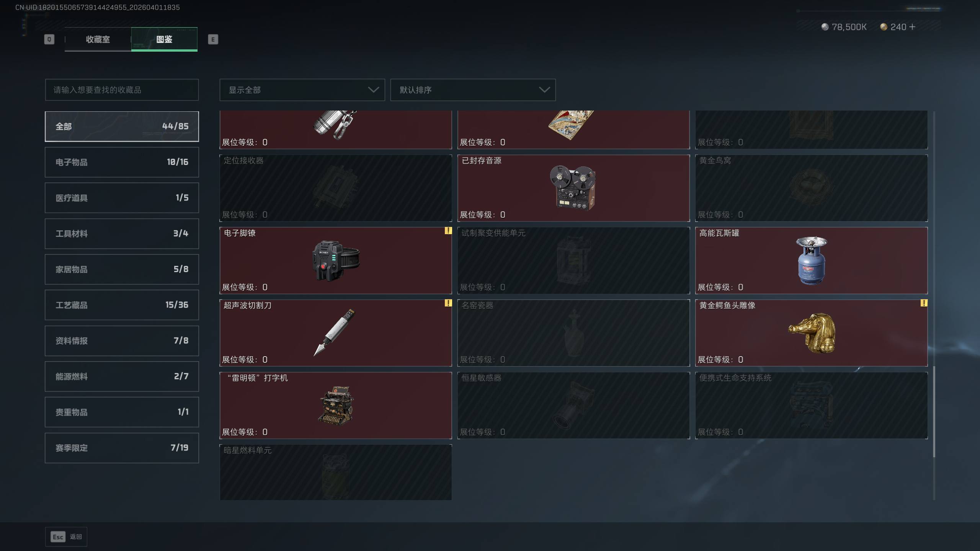Click the 已封存音源 tape recorder icon
The width and height of the screenshot is (980, 551).
pos(573,187)
